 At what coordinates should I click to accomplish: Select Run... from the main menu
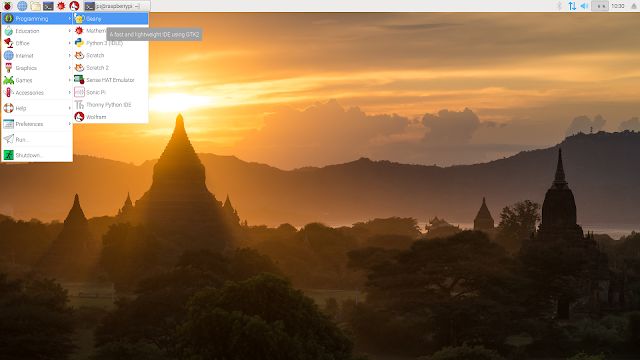tap(37, 139)
